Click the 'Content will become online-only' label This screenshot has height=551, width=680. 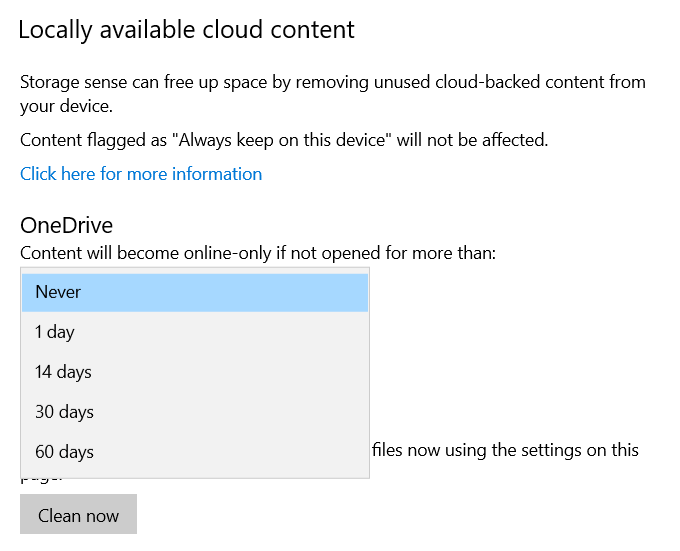click(x=257, y=253)
